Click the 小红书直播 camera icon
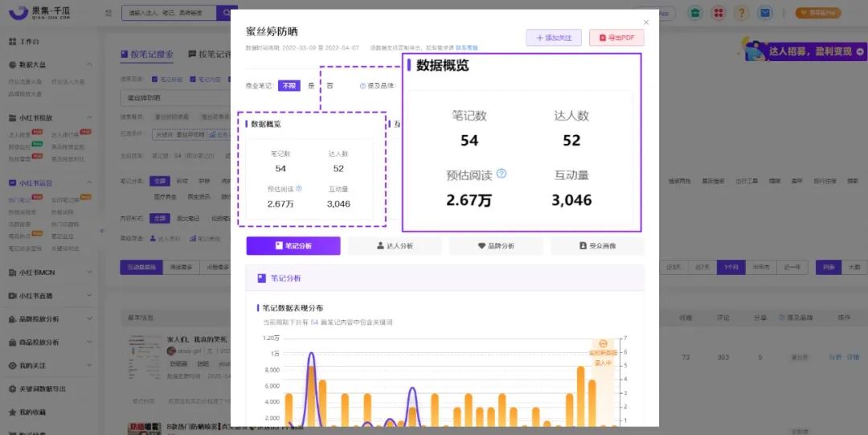 point(12,296)
